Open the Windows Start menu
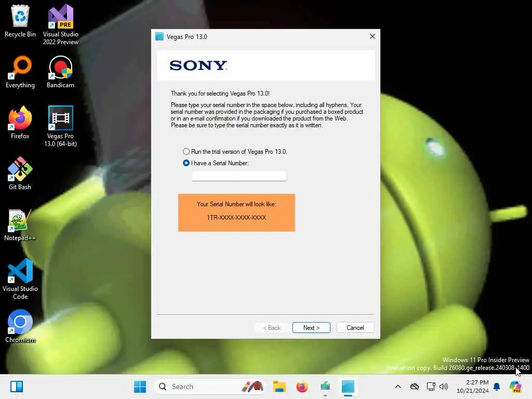532x399 pixels. pyautogui.click(x=140, y=387)
